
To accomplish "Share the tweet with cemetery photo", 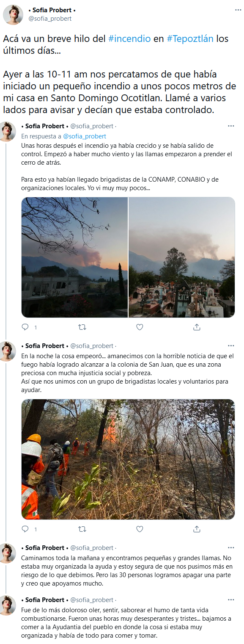I will pyautogui.click(x=197, y=327).
